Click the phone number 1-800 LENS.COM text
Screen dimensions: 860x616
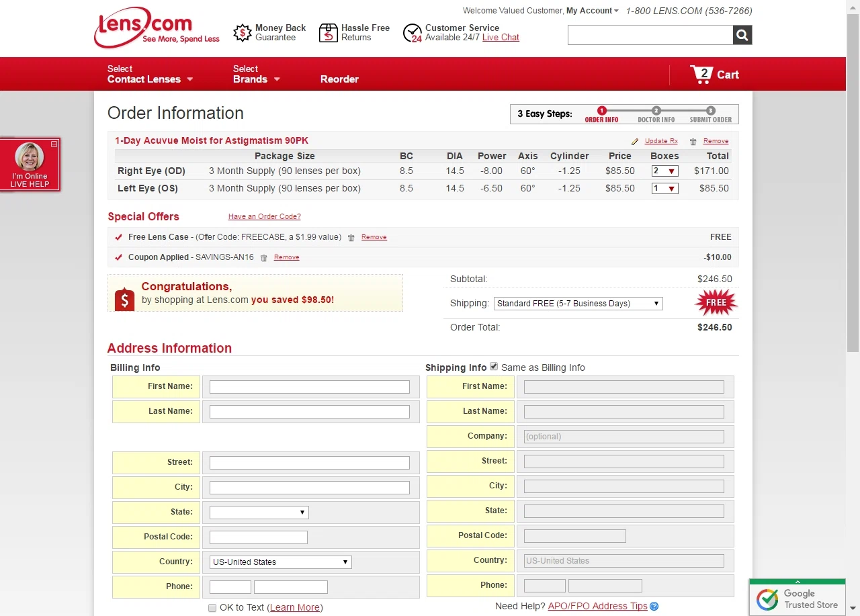click(x=689, y=11)
